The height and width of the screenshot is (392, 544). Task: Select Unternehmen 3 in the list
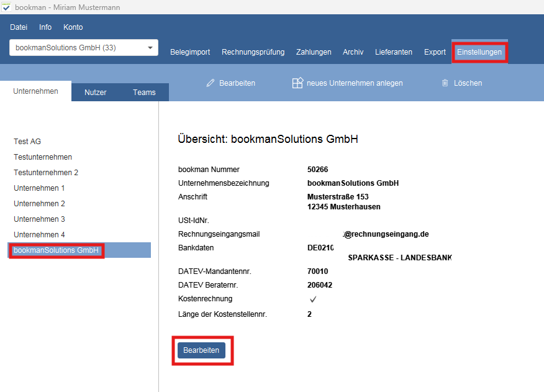coord(39,219)
